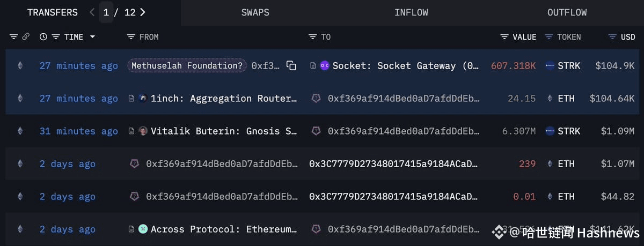The image size is (644, 246).
Task: Click the Vitalik Buterin avatar icon
Action: click(x=143, y=131)
